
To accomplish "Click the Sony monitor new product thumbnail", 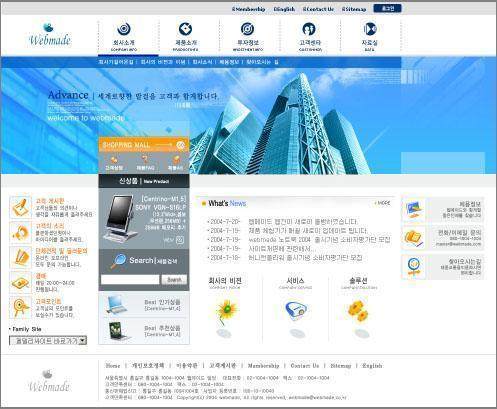I will coord(121,217).
